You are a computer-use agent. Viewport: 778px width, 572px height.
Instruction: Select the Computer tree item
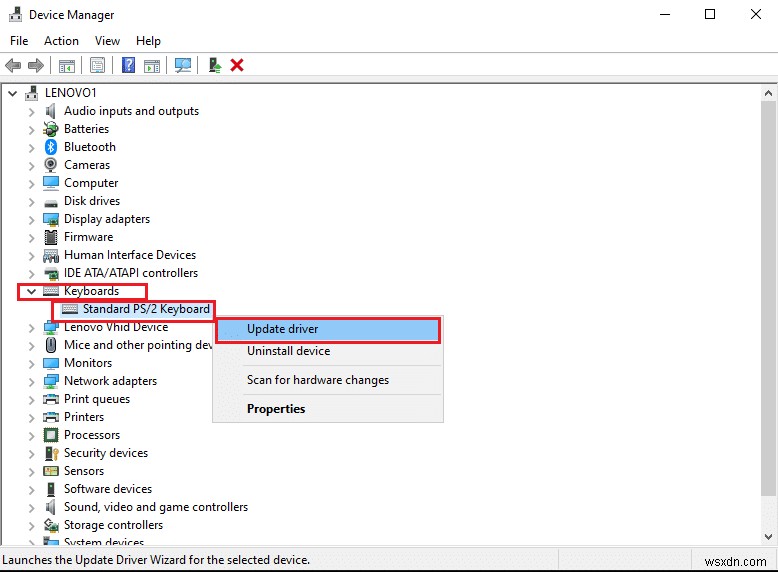pyautogui.click(x=91, y=183)
